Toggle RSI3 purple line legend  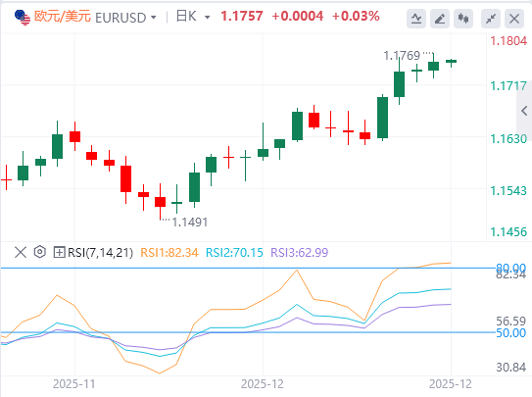point(299,253)
